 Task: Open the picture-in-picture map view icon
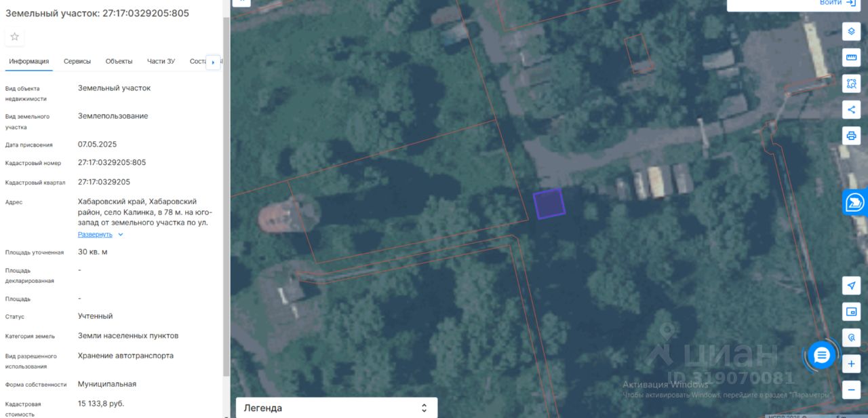[x=852, y=311]
